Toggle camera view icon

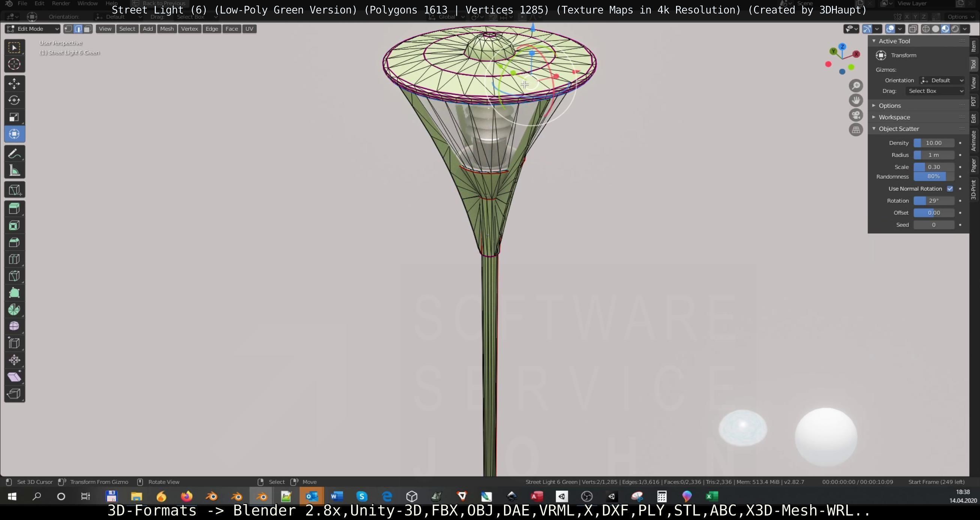[x=856, y=115]
